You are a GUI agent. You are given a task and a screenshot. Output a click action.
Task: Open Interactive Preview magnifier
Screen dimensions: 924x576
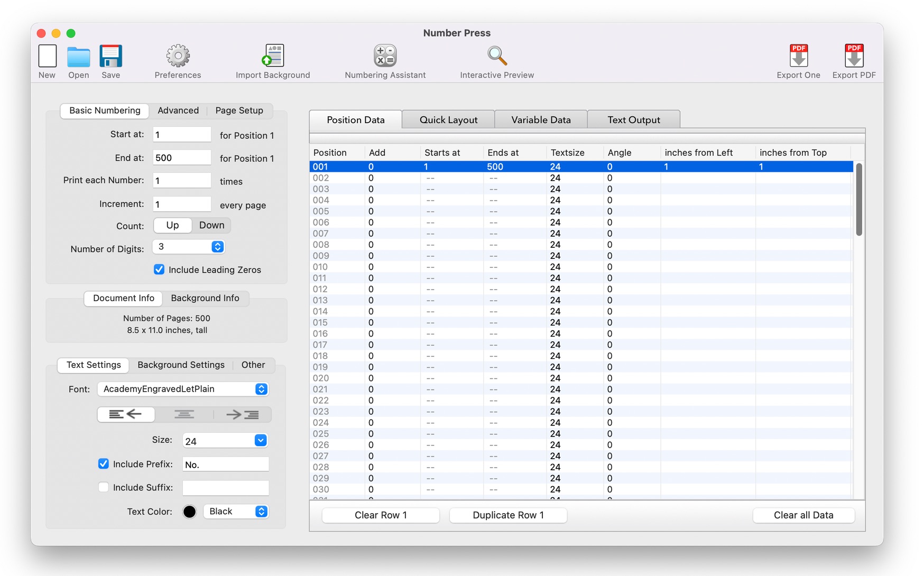click(x=497, y=61)
